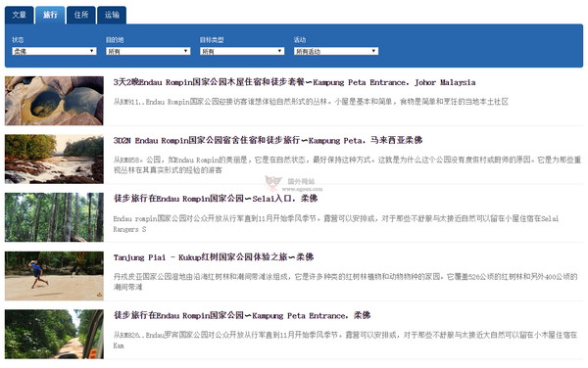588x368 pixels.
Task: Open the 3D2N Endau Rompin宿舍住宿 article title
Action: pos(268,140)
